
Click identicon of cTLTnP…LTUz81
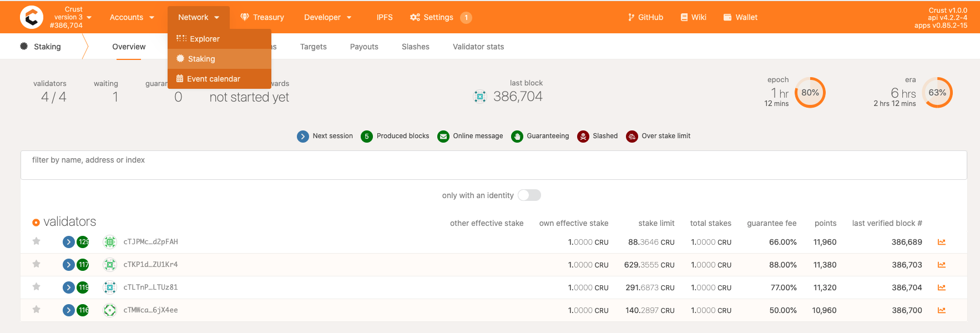coord(110,287)
